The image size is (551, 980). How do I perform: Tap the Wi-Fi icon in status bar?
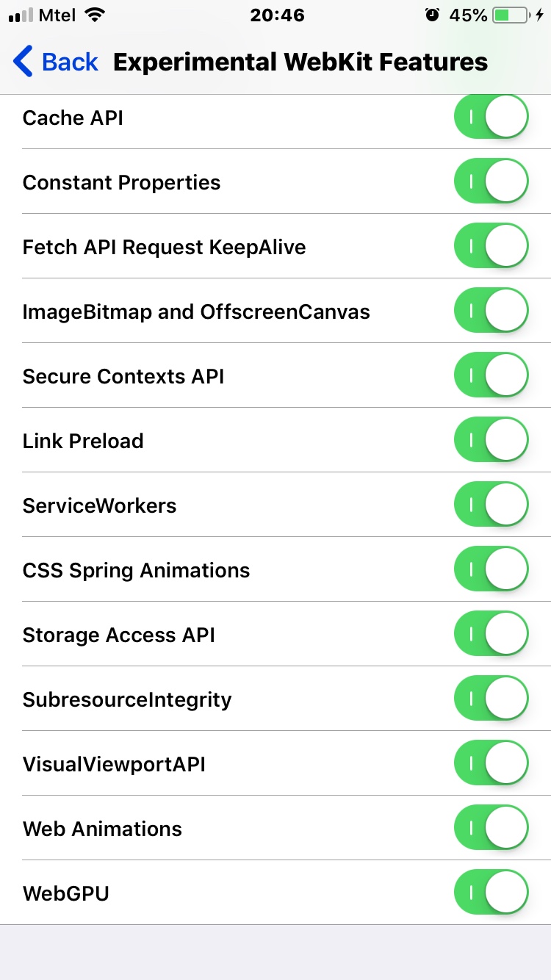point(95,15)
